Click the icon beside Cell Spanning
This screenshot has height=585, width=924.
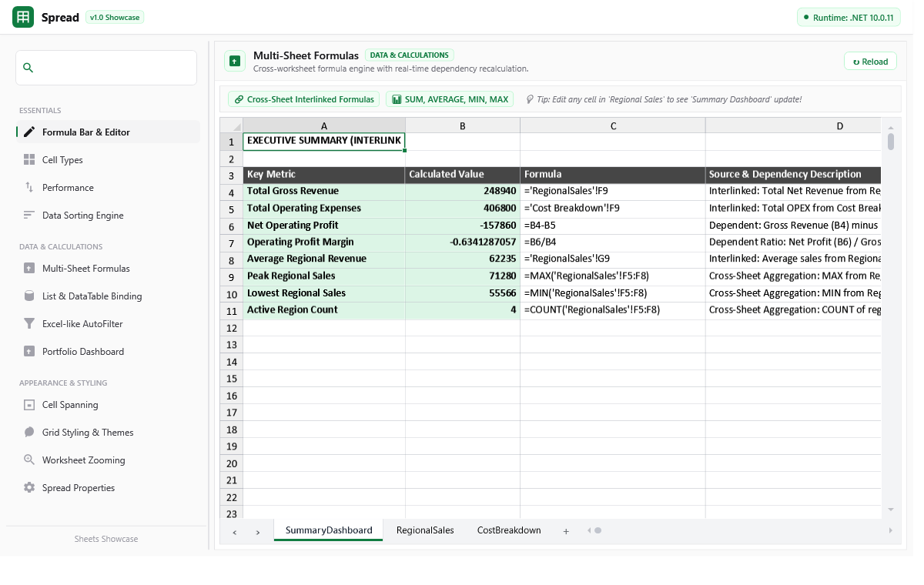[x=29, y=404]
